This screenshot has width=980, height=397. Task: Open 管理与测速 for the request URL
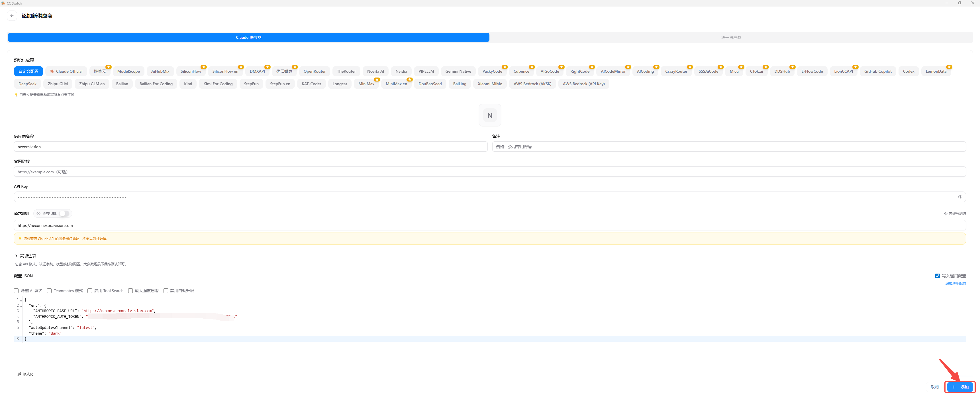[x=955, y=213]
